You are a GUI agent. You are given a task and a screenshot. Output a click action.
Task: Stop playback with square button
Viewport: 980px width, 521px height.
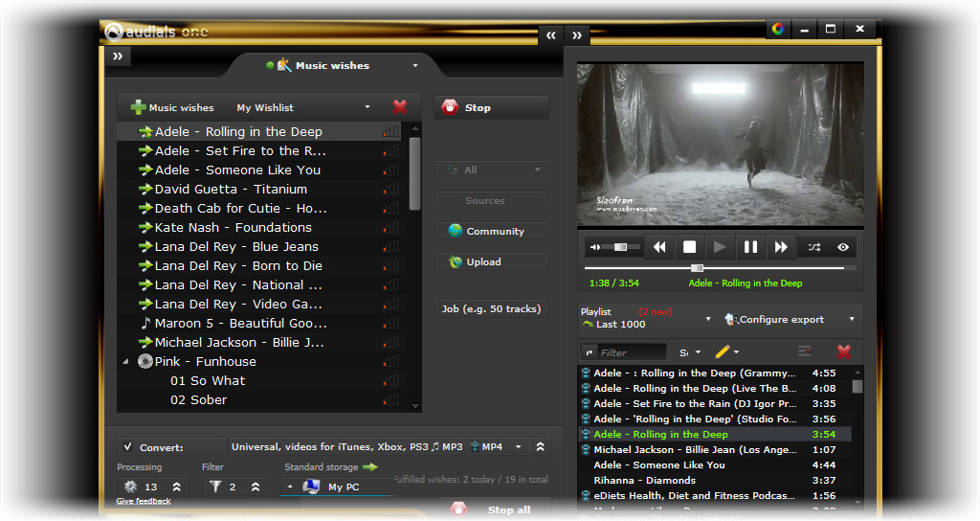[689, 247]
